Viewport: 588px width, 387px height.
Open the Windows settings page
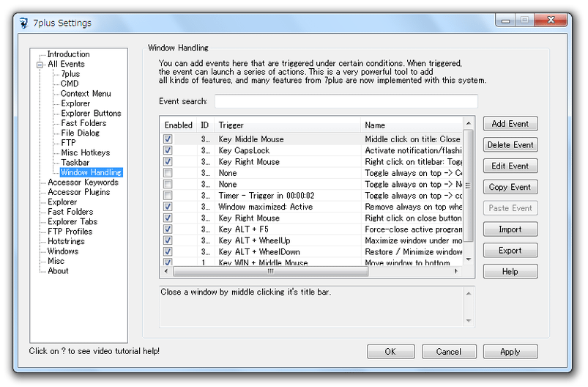point(63,251)
